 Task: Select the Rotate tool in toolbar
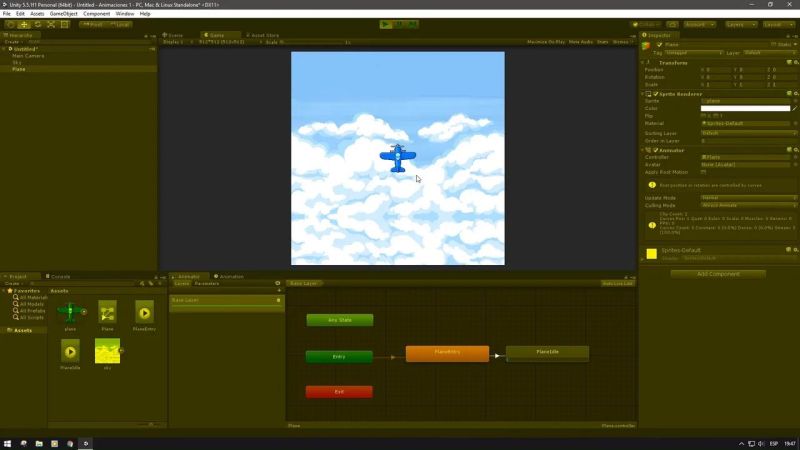pos(38,24)
